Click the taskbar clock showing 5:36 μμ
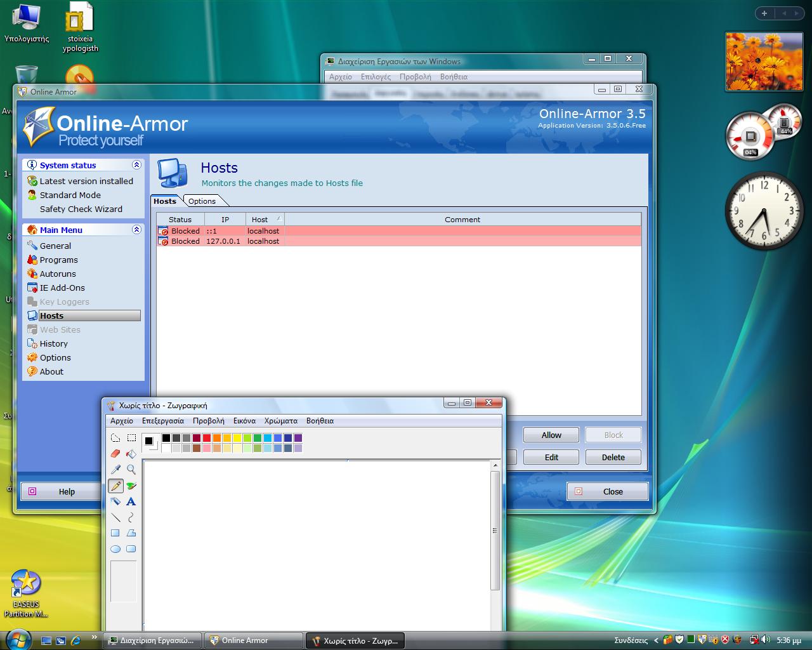This screenshot has height=650, width=812. point(789,640)
